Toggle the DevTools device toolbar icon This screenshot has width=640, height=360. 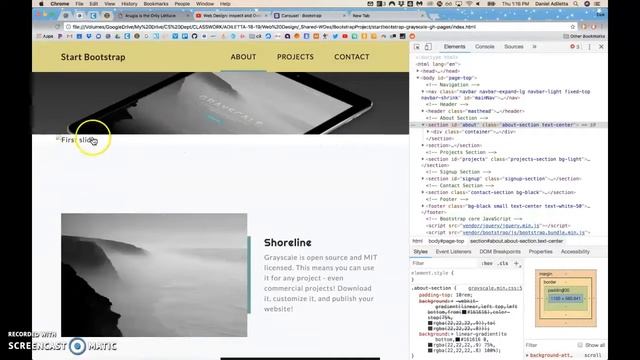pyautogui.click(x=428, y=47)
